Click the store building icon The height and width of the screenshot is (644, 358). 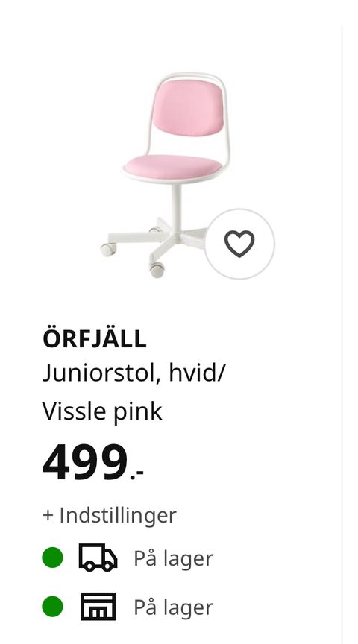click(x=98, y=607)
